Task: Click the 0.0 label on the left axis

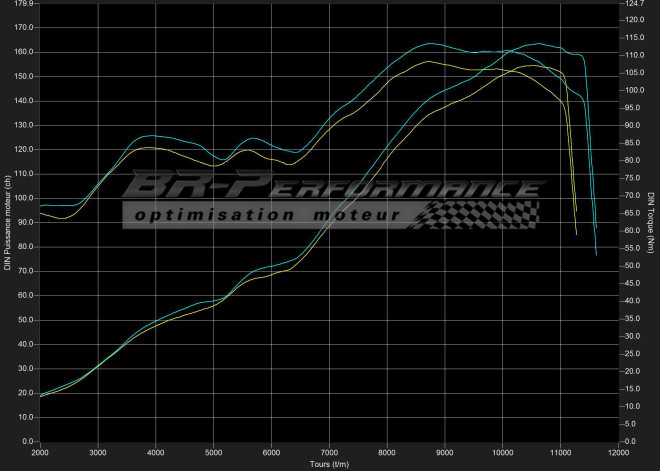Action: point(26,441)
